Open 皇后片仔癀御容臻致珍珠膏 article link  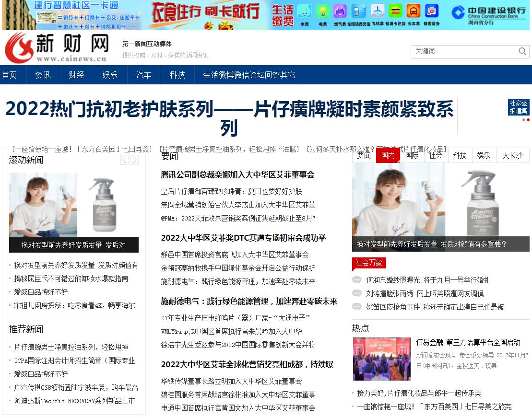(231, 191)
